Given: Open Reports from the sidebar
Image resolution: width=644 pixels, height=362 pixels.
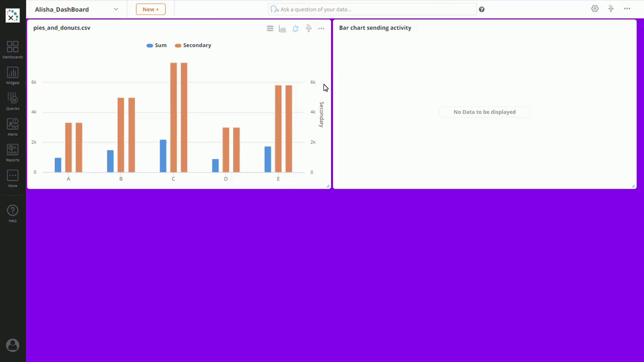Looking at the screenshot, I should coord(13,152).
